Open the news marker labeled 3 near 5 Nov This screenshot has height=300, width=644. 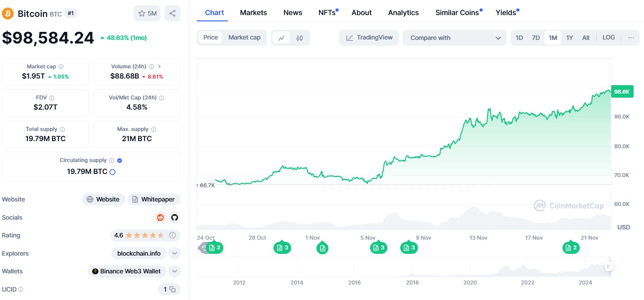click(379, 248)
